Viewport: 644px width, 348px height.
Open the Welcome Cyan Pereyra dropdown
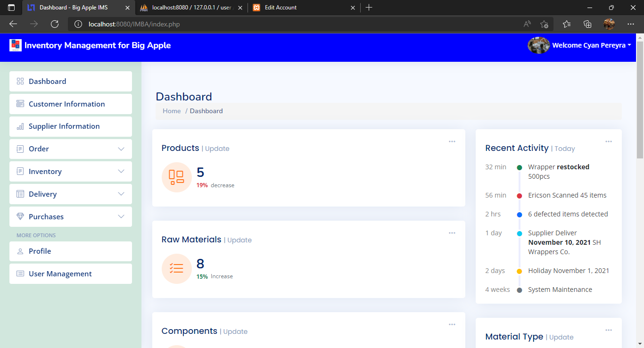click(x=592, y=45)
